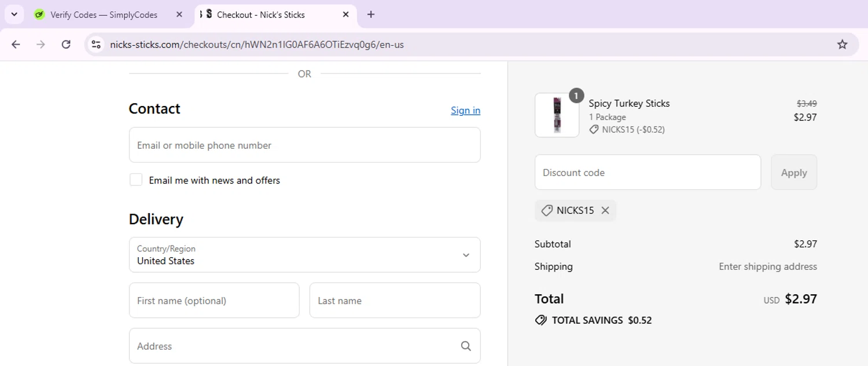
Task: Click the Address input field
Action: click(304, 346)
